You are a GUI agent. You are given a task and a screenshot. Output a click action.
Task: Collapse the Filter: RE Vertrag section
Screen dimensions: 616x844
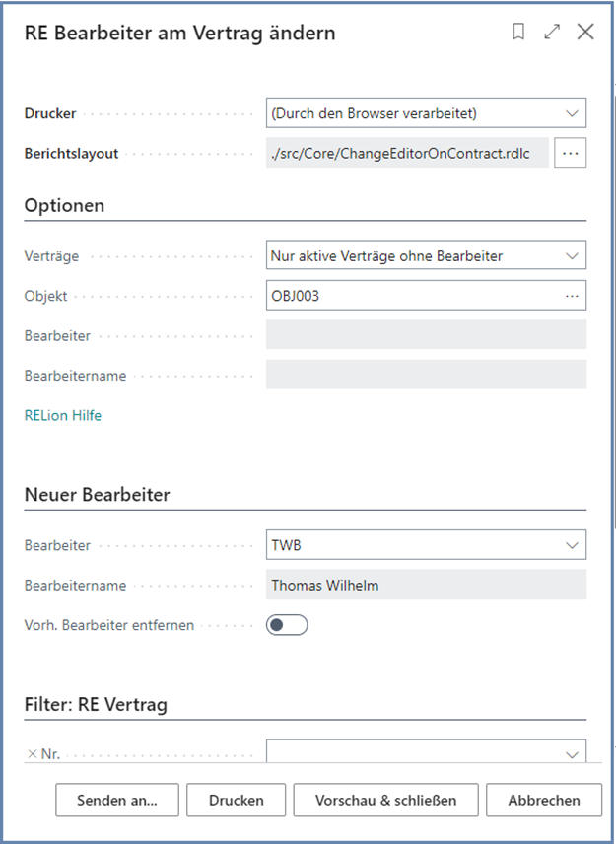(96, 705)
